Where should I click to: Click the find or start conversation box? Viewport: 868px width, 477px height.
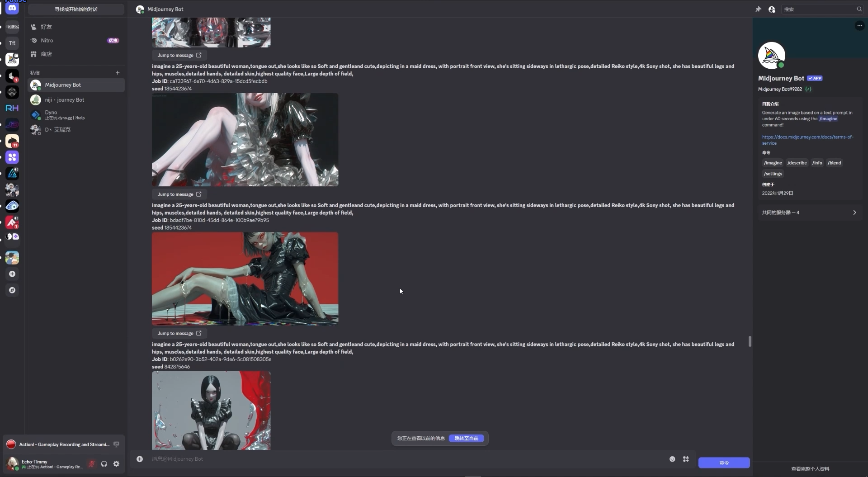point(76,9)
